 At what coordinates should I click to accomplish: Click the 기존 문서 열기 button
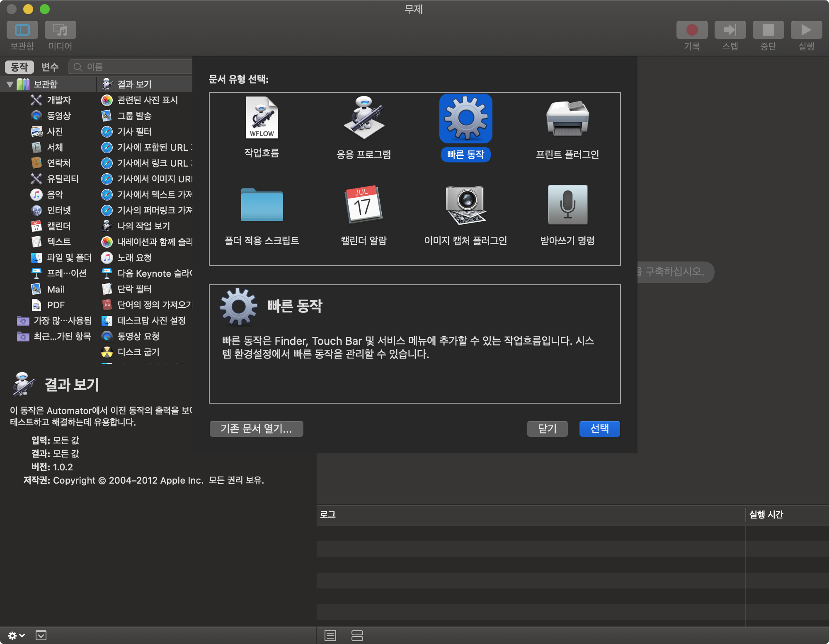coord(256,429)
